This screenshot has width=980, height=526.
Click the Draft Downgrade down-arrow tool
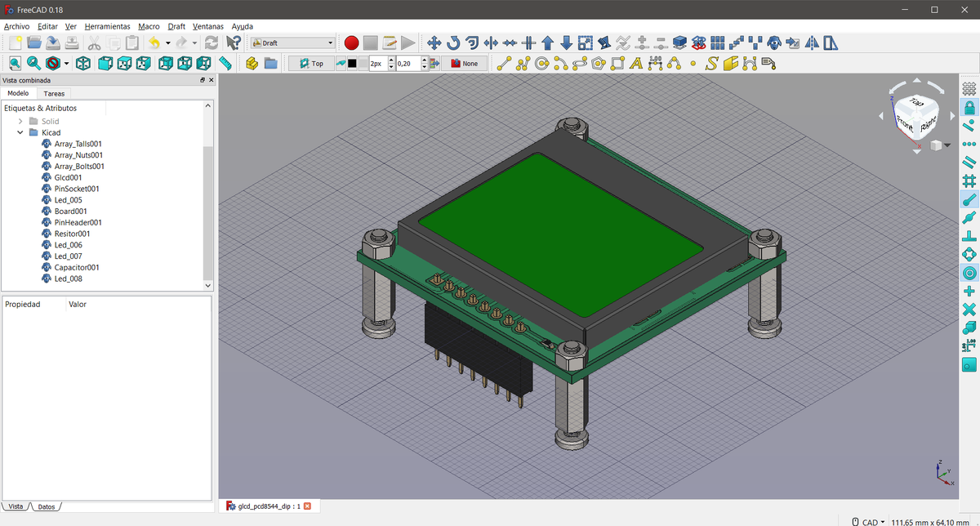coord(566,42)
